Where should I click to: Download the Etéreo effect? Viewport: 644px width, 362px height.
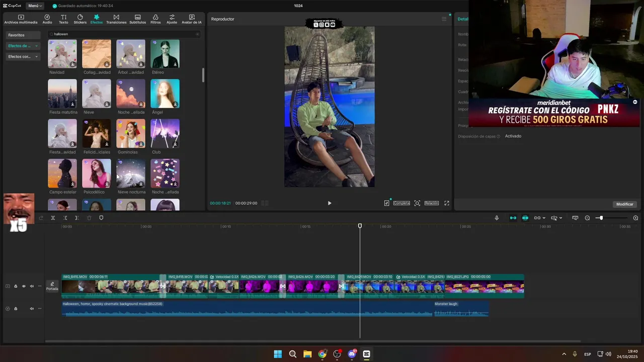(x=175, y=64)
